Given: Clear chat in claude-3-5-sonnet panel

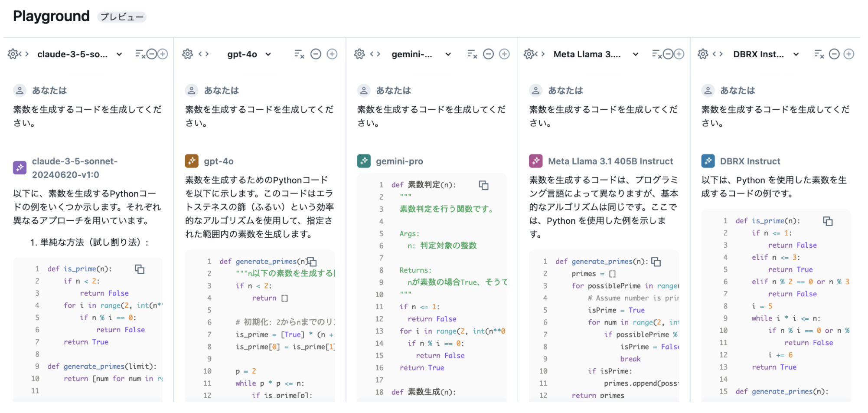Looking at the screenshot, I should [x=140, y=54].
